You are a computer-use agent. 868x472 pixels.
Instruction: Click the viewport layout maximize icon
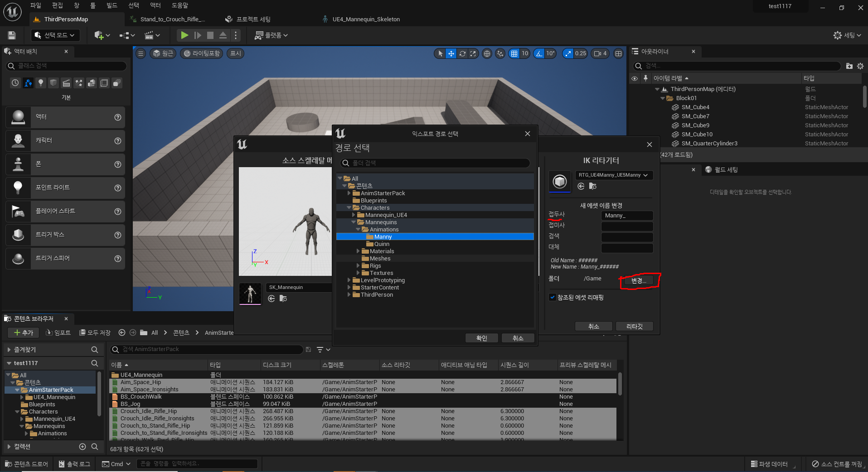click(618, 53)
